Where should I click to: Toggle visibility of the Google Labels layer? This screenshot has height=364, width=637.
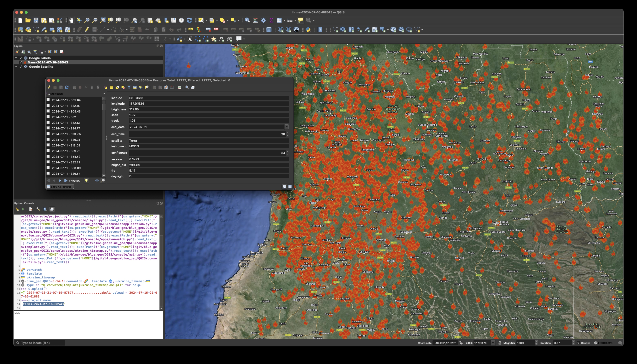pos(21,58)
